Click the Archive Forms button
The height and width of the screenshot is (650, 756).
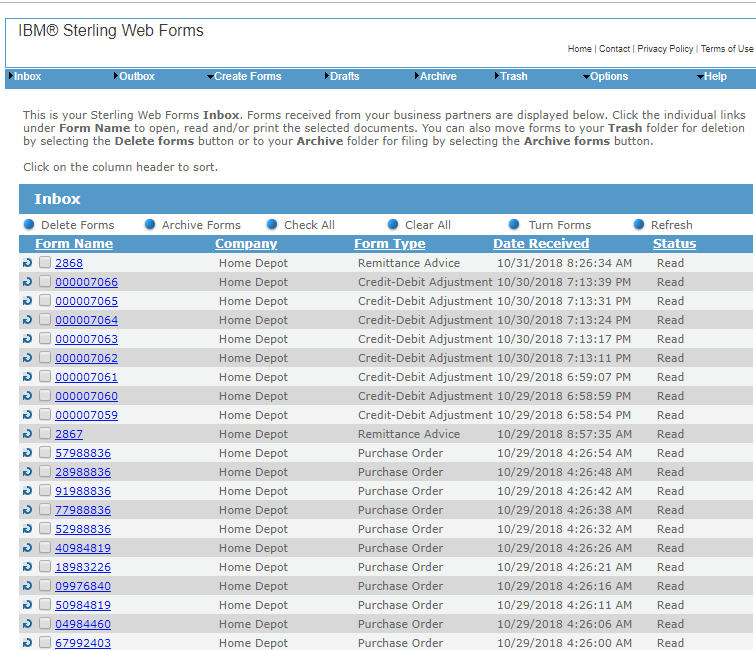[x=201, y=225]
